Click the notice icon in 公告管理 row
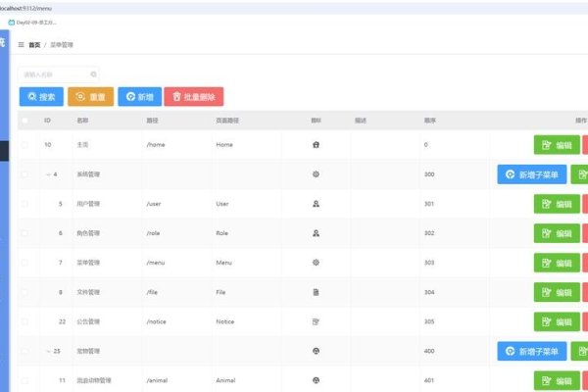Image resolution: width=588 pixels, height=392 pixels. pos(316,321)
